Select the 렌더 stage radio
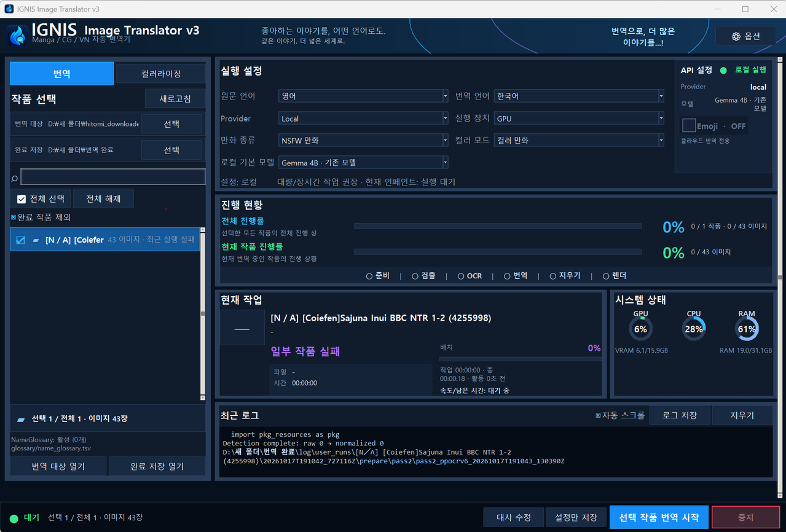Screen dimensions: 786x532 tap(606, 276)
